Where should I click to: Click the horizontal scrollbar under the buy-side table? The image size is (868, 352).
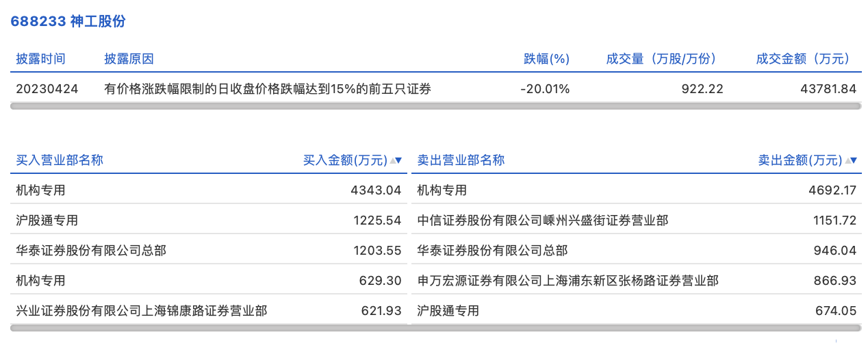[x=209, y=328]
